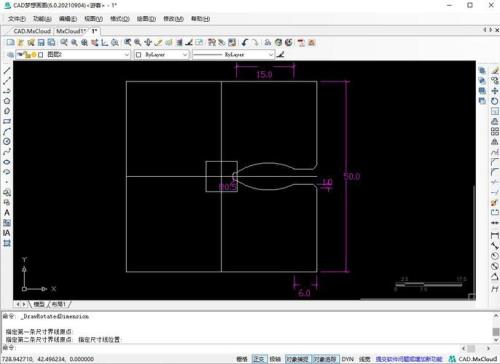Expand the ByLayer color dropdown
This screenshot has height=364, width=500.
162,55
